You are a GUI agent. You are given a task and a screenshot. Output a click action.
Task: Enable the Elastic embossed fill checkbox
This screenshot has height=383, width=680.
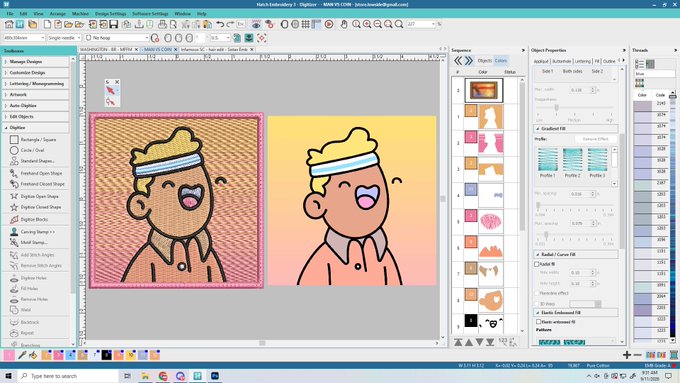pos(538,322)
